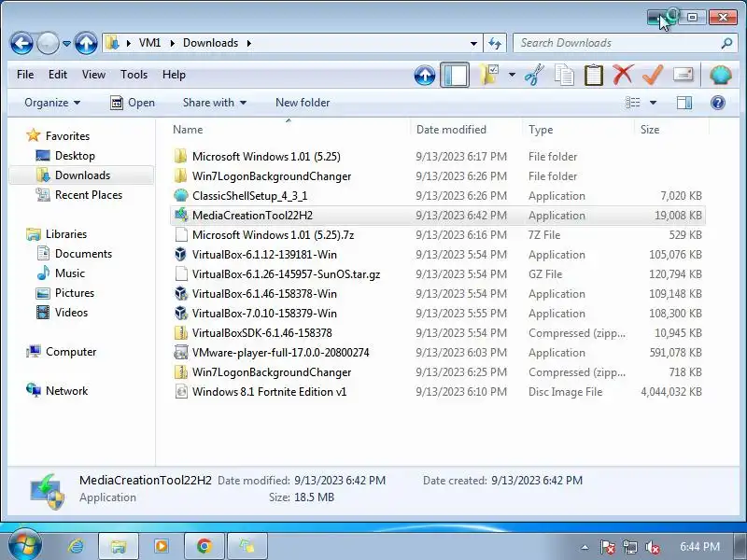
Task: Open the Share with dropdown
Action: [215, 103]
